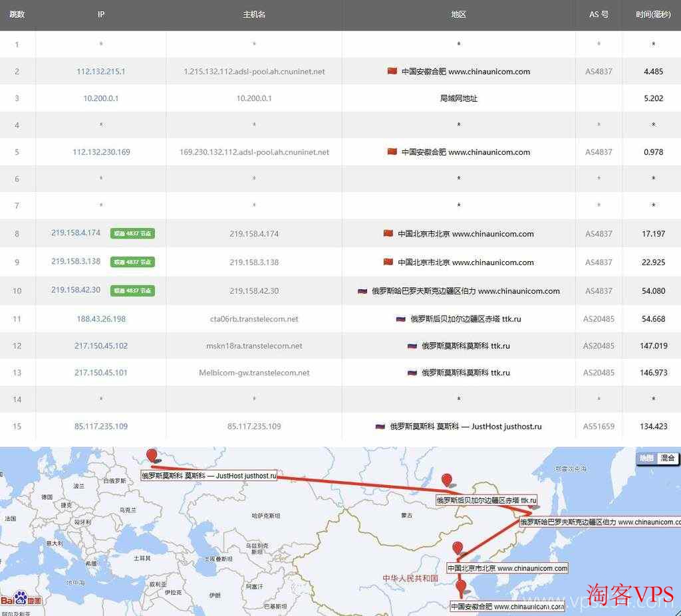Viewport: 681px width, 616px height.
Task: Switch map to 地图 view
Action: 646,459
